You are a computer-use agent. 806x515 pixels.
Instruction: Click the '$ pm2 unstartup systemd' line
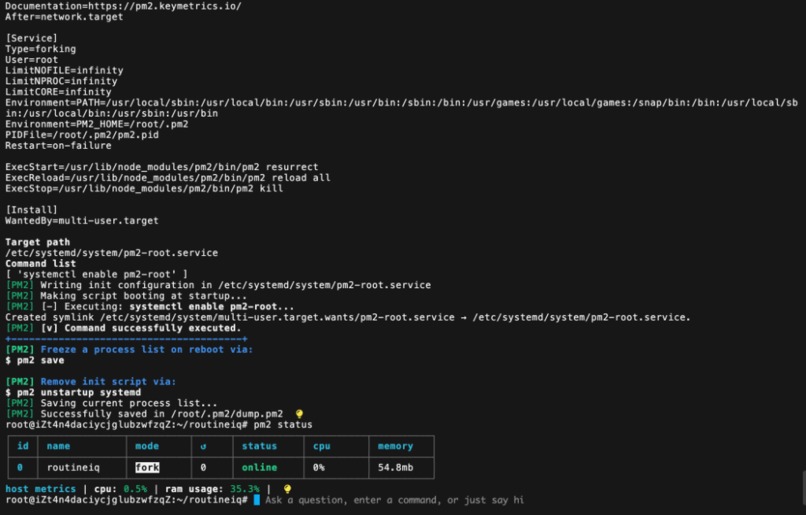click(73, 392)
